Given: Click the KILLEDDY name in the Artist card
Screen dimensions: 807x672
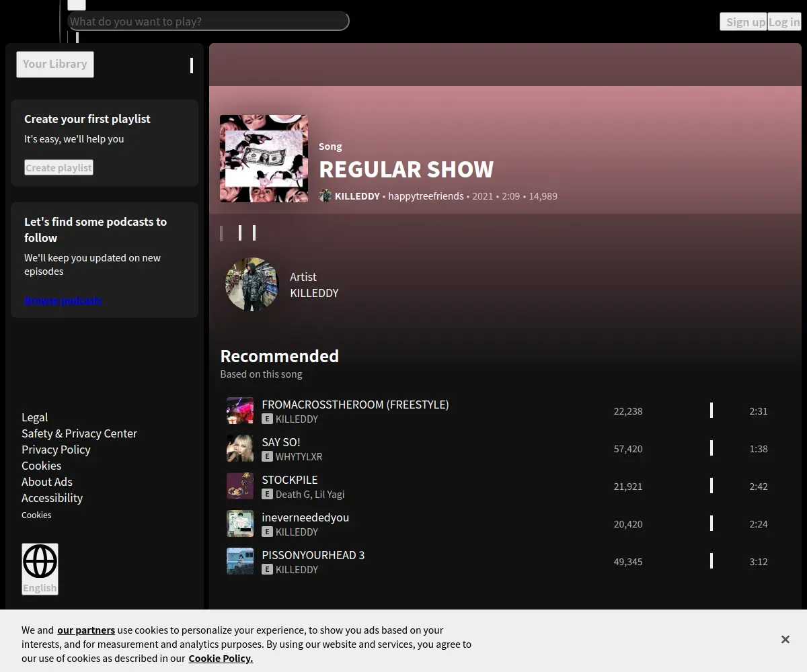Looking at the screenshot, I should [314, 293].
